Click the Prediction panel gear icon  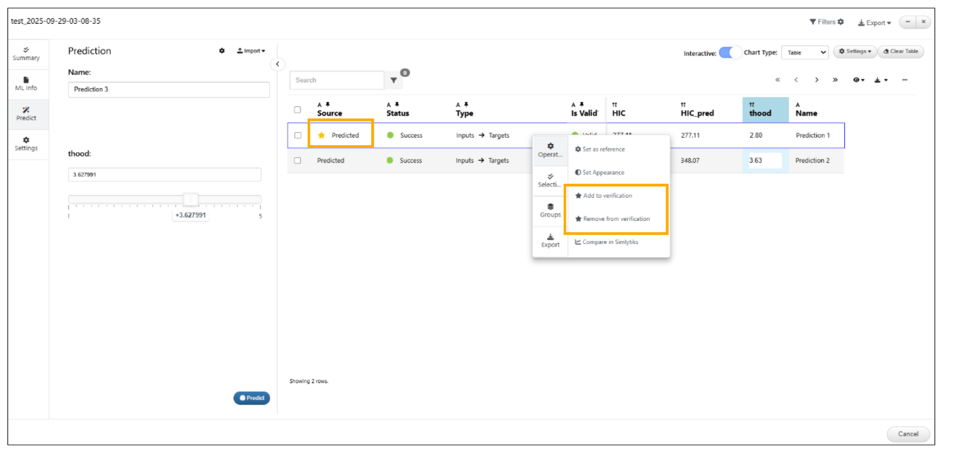pos(222,51)
